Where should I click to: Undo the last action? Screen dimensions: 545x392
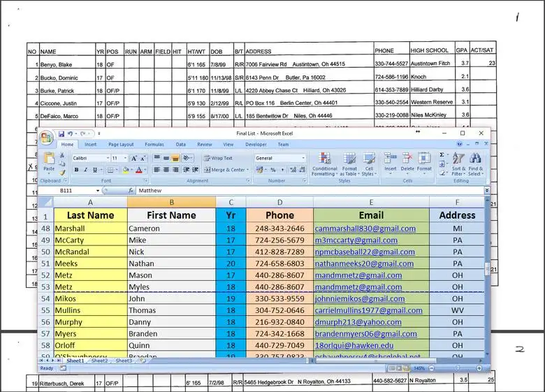coord(70,133)
